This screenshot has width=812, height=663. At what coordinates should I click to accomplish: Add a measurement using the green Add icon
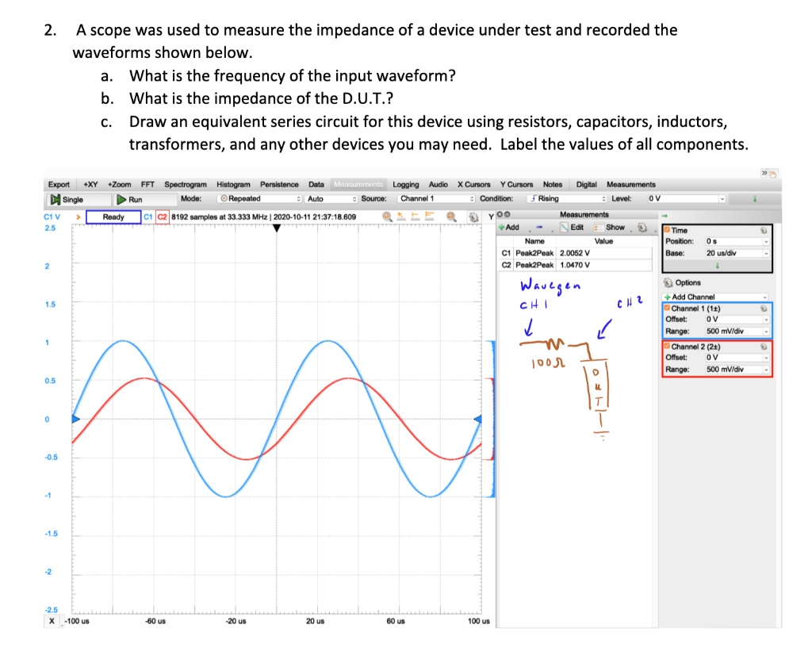tap(502, 227)
